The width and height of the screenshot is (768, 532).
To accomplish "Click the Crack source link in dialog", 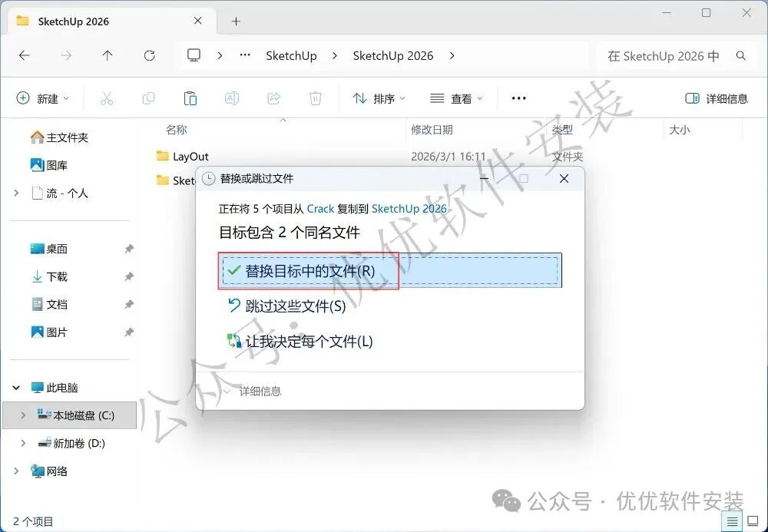I will click(x=320, y=209).
